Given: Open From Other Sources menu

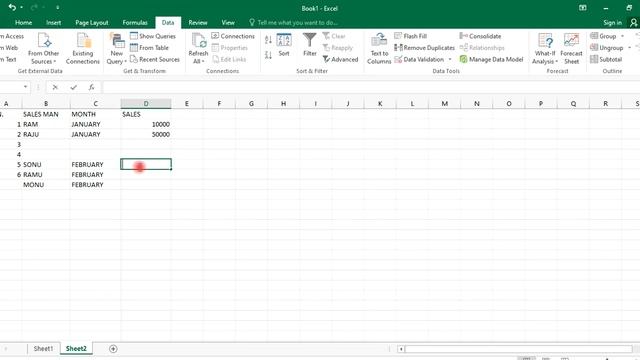Looking at the screenshot, I should [x=44, y=49].
